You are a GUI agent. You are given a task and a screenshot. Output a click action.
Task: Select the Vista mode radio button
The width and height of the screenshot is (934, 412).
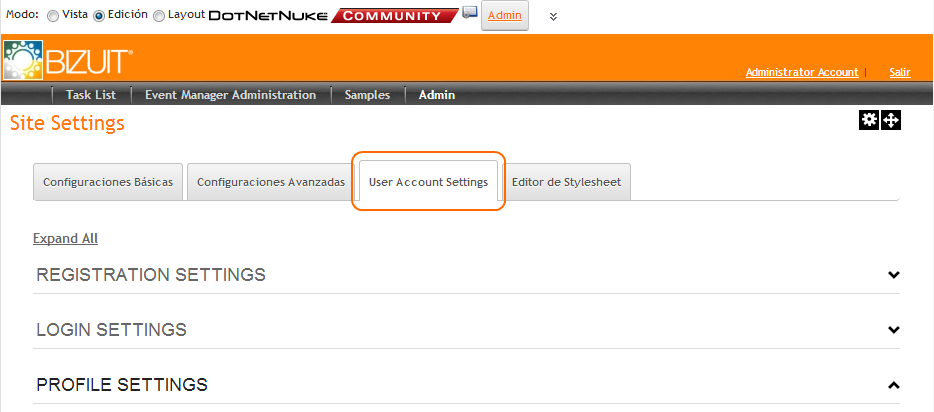pyautogui.click(x=53, y=16)
